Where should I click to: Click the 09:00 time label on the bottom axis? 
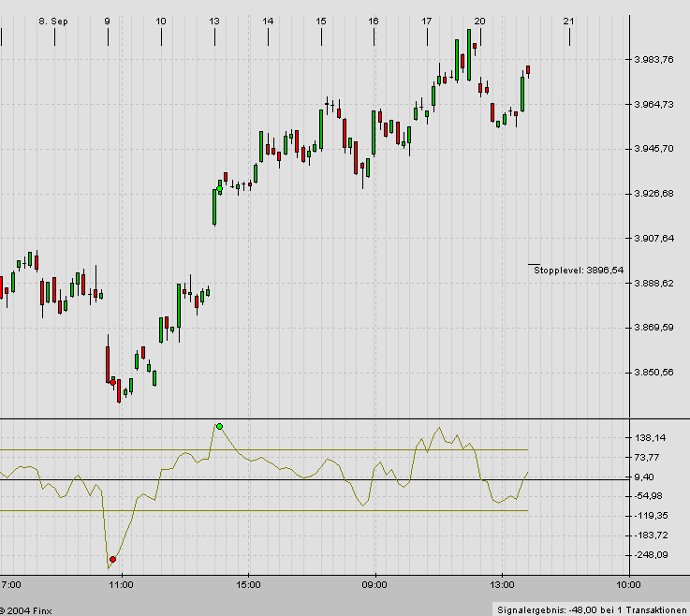pyautogui.click(x=374, y=584)
